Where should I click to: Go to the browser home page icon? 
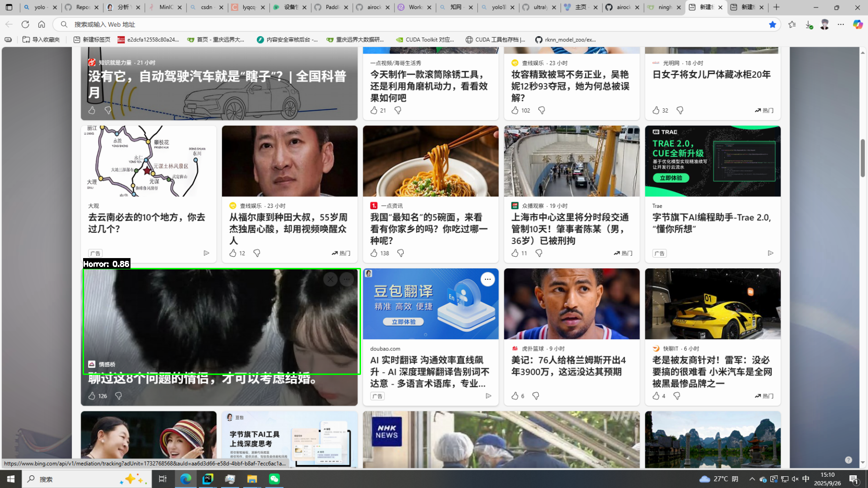tap(42, 24)
